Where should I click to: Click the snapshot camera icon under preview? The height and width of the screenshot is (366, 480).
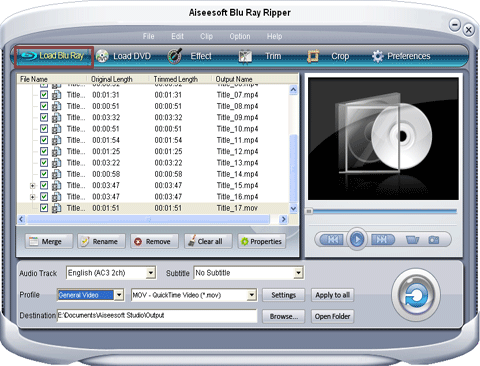[433, 240]
